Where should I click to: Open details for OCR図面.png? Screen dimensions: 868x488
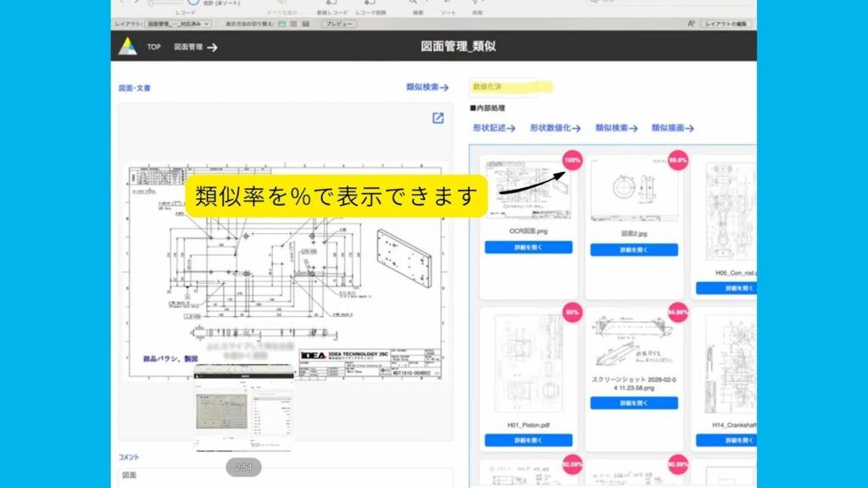[x=528, y=247]
